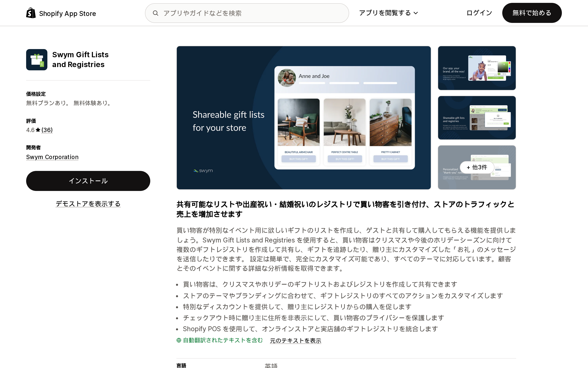
Task: Click the 評価 heading
Action: 31,121
